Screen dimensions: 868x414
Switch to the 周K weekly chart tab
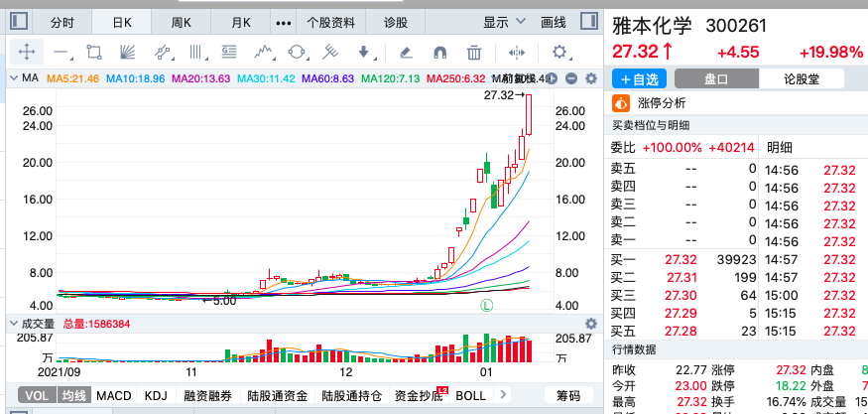tap(182, 22)
